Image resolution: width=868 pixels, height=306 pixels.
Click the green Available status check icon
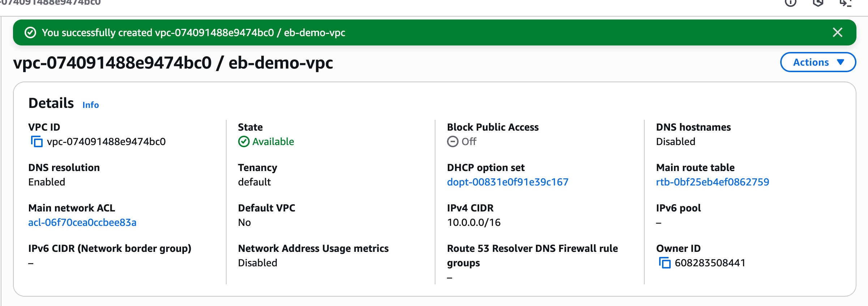(244, 141)
